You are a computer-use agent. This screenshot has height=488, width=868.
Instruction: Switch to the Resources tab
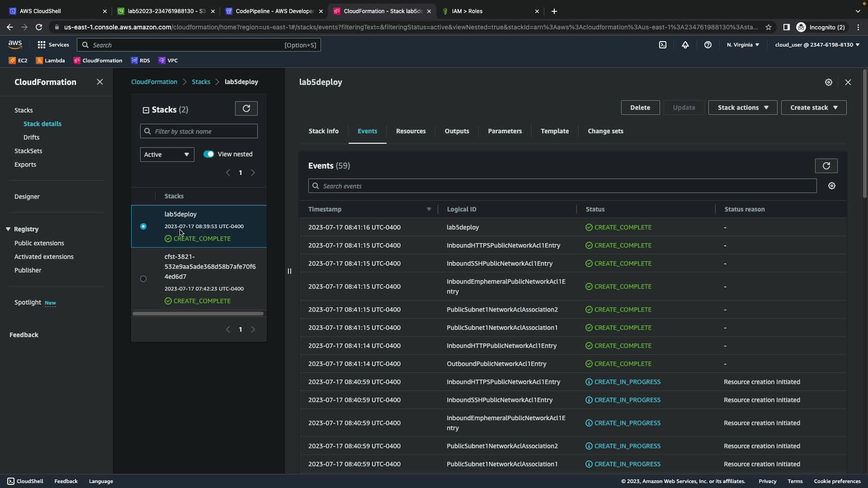click(410, 131)
